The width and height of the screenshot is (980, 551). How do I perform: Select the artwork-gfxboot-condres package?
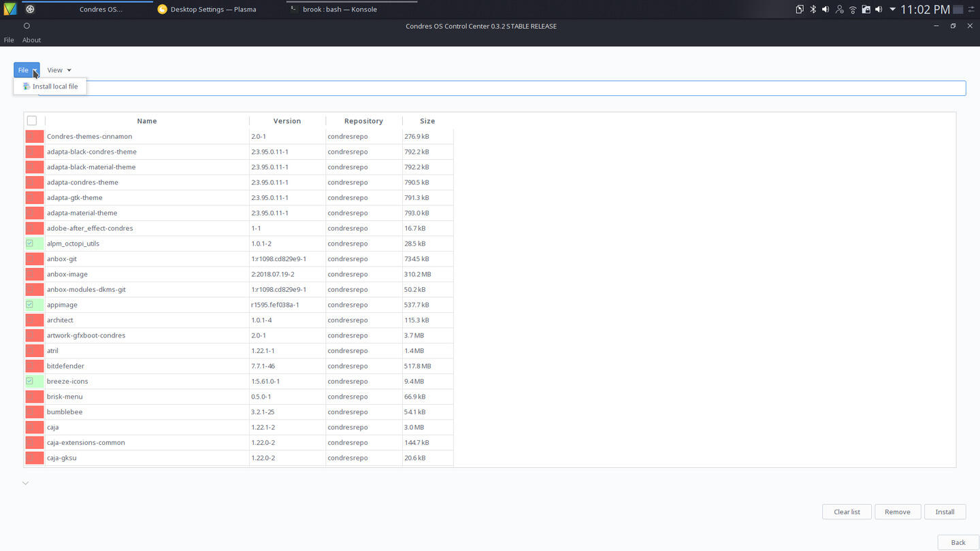pyautogui.click(x=86, y=335)
